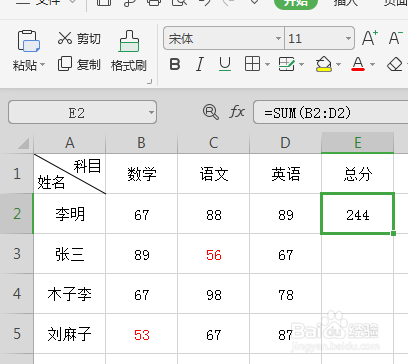Toggle Bold formatting

pos(175,64)
